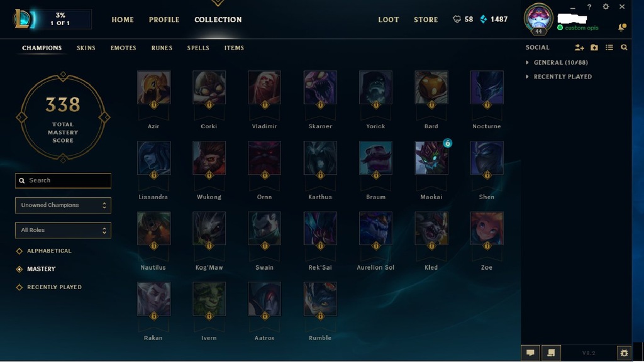The height and width of the screenshot is (362, 644).
Task: Open the All Roles dropdown
Action: pyautogui.click(x=63, y=230)
